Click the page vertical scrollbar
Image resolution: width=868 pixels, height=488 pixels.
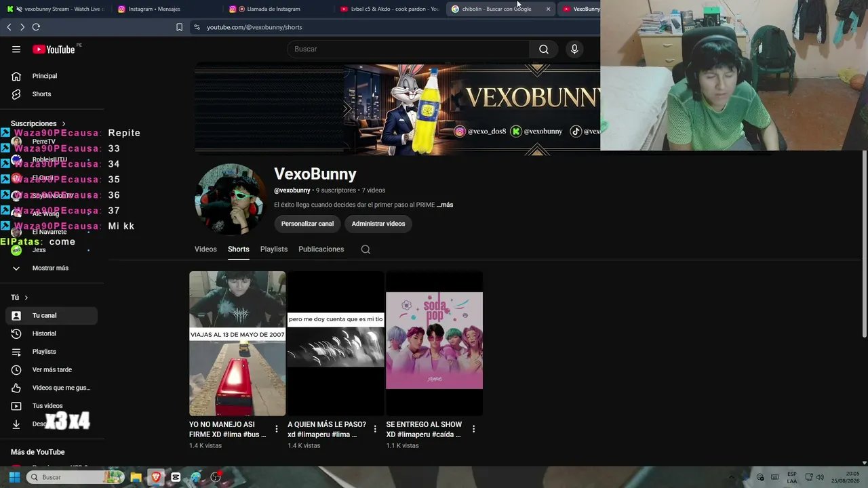[865, 244]
